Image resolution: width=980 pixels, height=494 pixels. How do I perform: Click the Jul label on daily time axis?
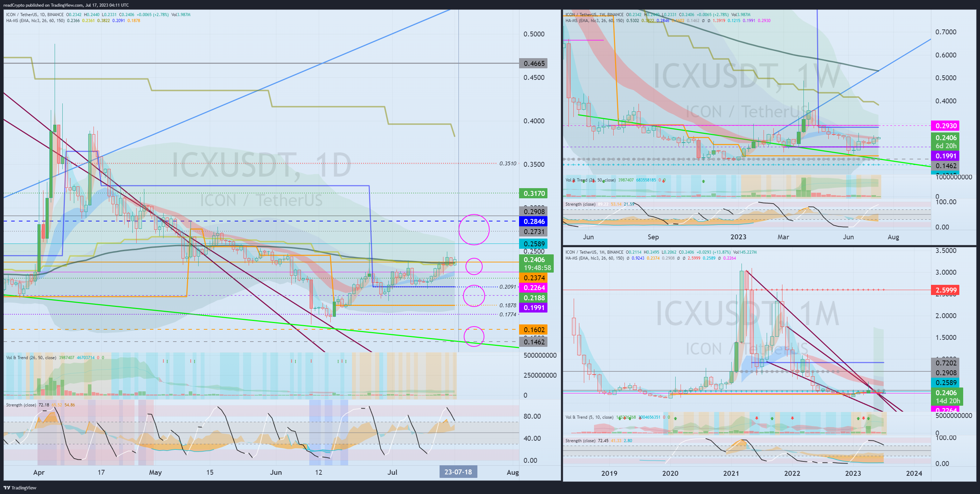(x=392, y=472)
